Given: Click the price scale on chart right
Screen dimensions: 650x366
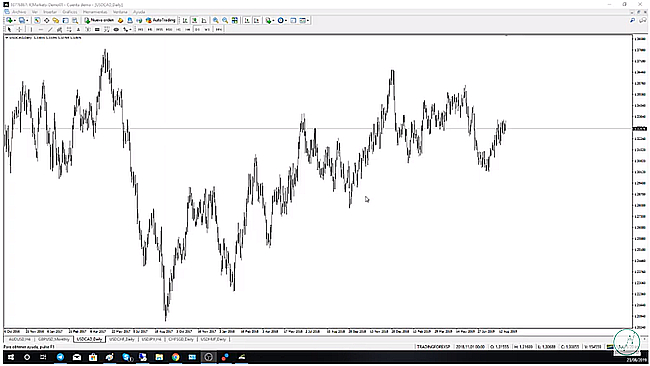Looking at the screenshot, I should tap(640, 182).
